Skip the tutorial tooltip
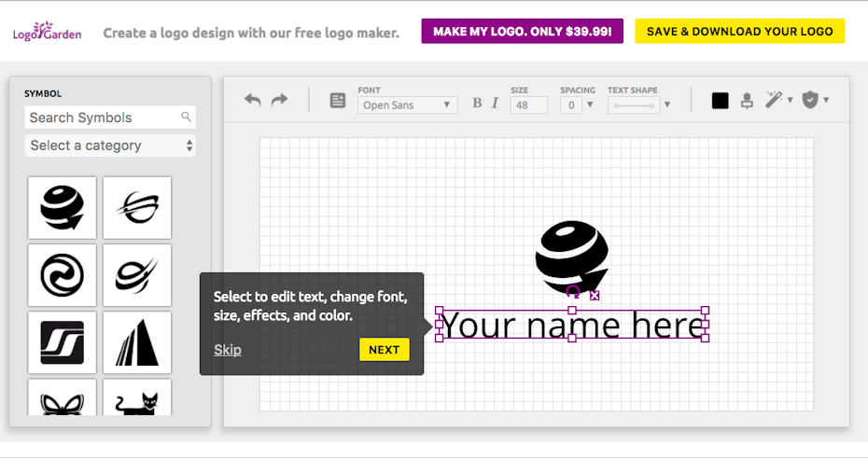 (227, 350)
